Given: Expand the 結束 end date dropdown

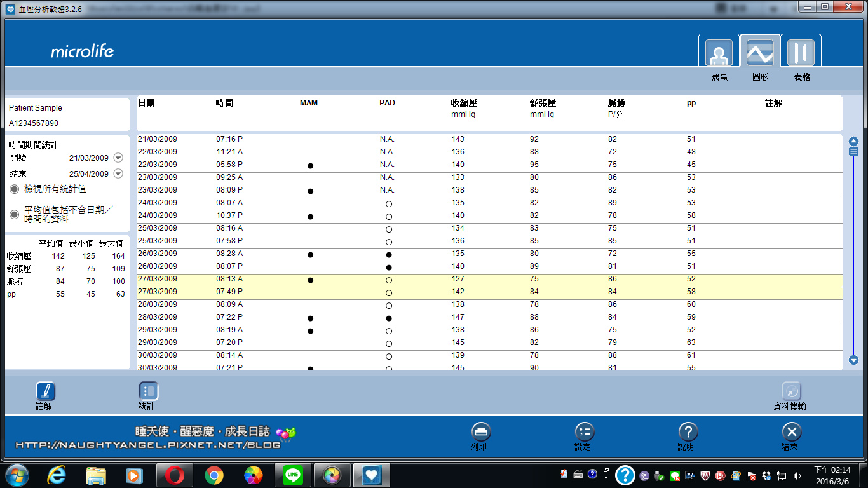Looking at the screenshot, I should tap(118, 173).
